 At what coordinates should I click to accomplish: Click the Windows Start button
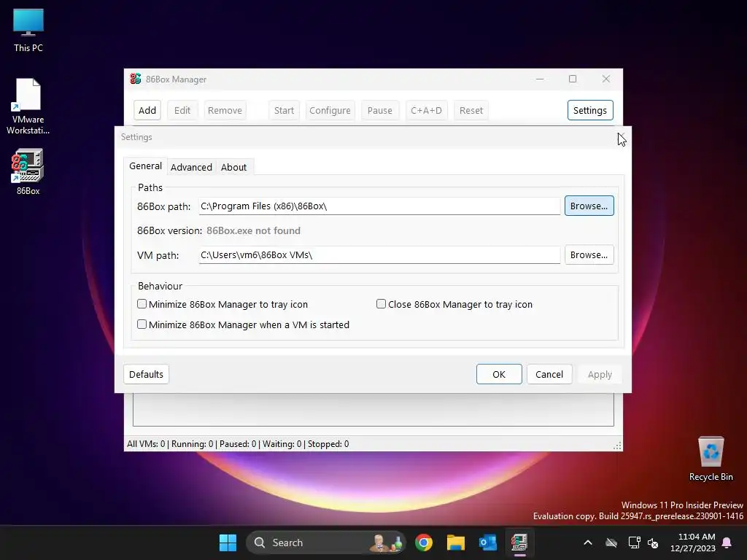[x=228, y=542]
